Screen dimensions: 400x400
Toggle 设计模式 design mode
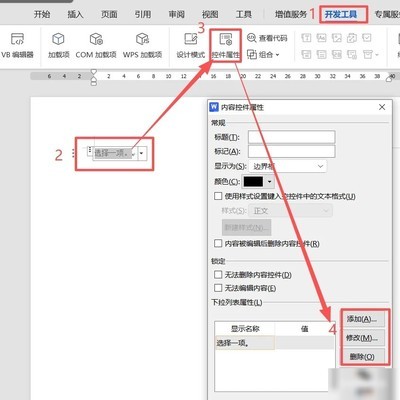click(x=191, y=46)
